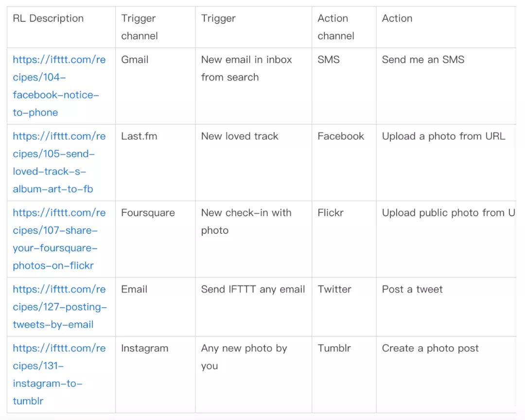
Task: Click the Twitter action channel cell
Action: [x=334, y=289]
